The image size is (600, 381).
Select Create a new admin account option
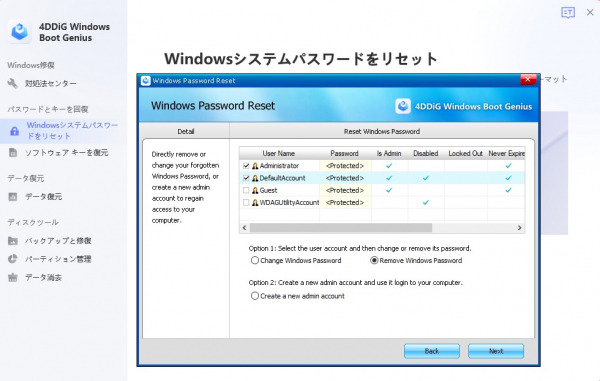click(255, 296)
